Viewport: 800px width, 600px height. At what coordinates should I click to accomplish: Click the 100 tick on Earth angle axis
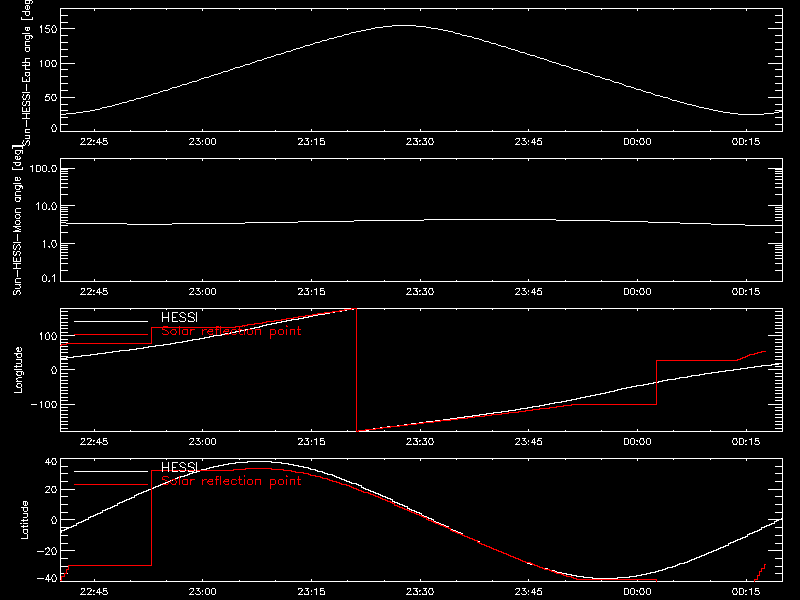coord(47,64)
